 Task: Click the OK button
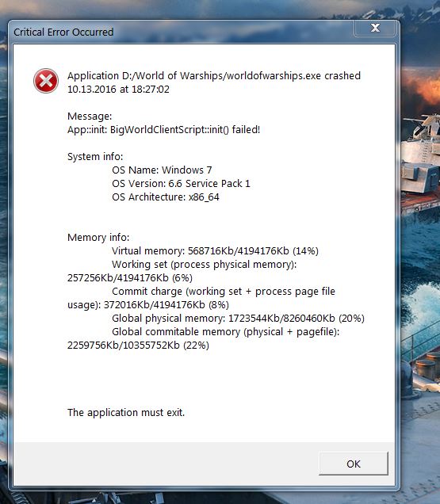pos(353,464)
